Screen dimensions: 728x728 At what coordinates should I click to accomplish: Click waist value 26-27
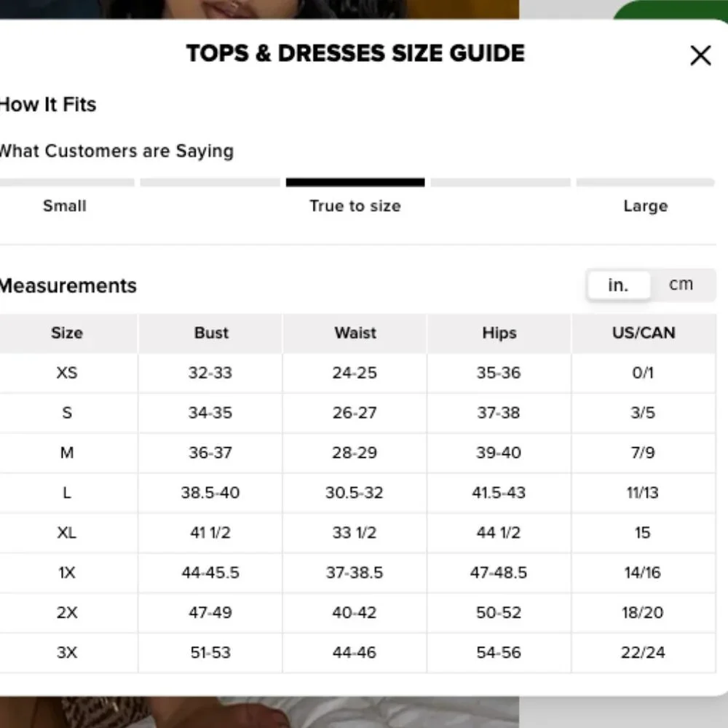pos(355,413)
